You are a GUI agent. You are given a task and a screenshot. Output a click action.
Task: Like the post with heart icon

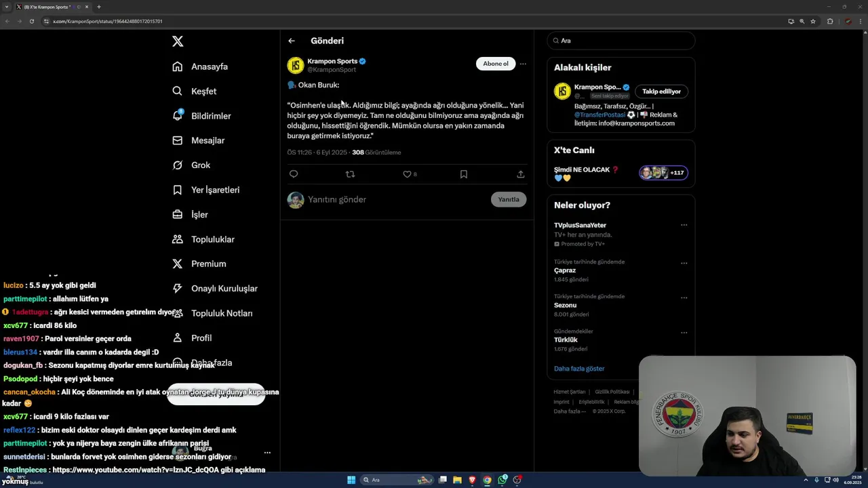[407, 174]
